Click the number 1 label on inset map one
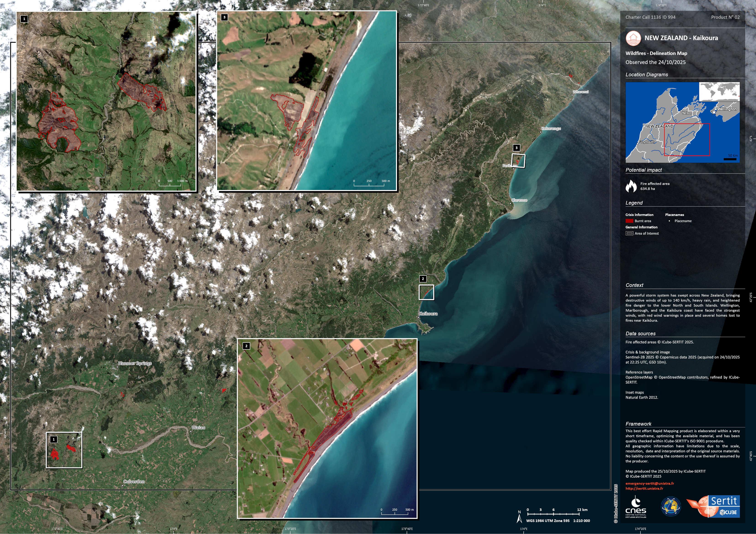The image size is (756, 534). coord(24,19)
